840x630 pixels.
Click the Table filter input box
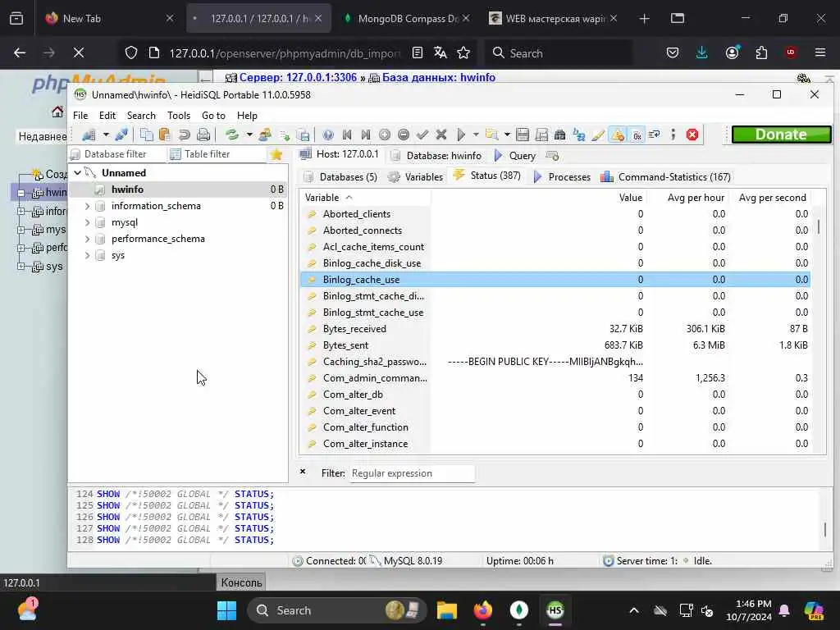coord(217,154)
